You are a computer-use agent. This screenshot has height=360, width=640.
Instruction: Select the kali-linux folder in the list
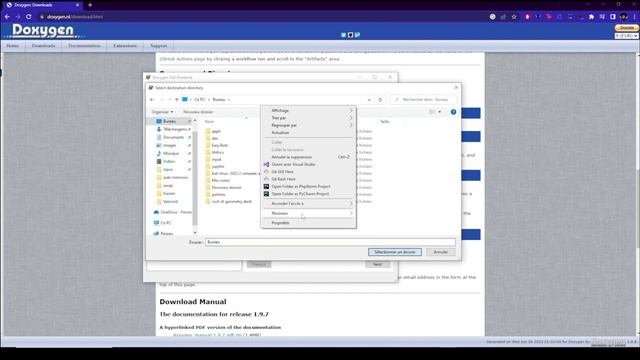[232, 173]
